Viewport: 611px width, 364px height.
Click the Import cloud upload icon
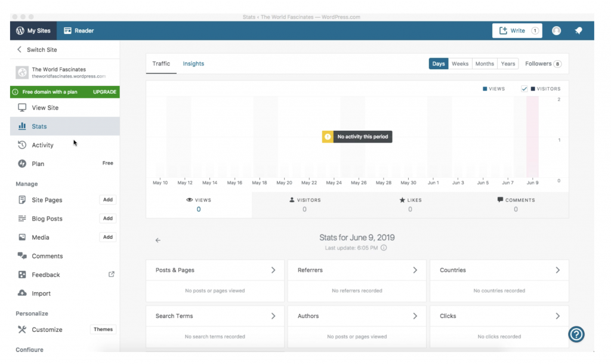click(22, 292)
